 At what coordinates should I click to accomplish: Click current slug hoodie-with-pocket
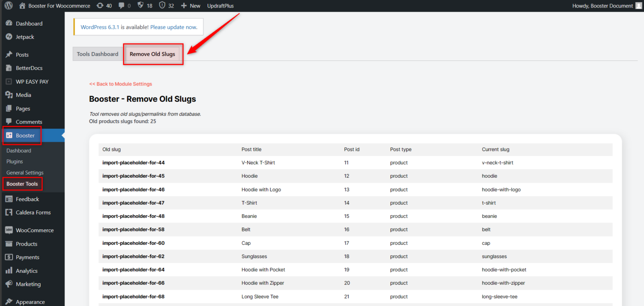pyautogui.click(x=504, y=270)
